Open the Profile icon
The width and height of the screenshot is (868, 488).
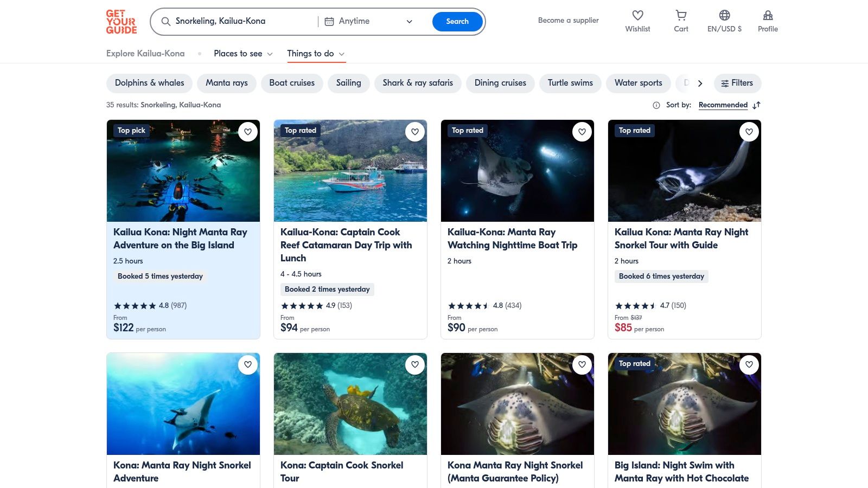tap(768, 15)
